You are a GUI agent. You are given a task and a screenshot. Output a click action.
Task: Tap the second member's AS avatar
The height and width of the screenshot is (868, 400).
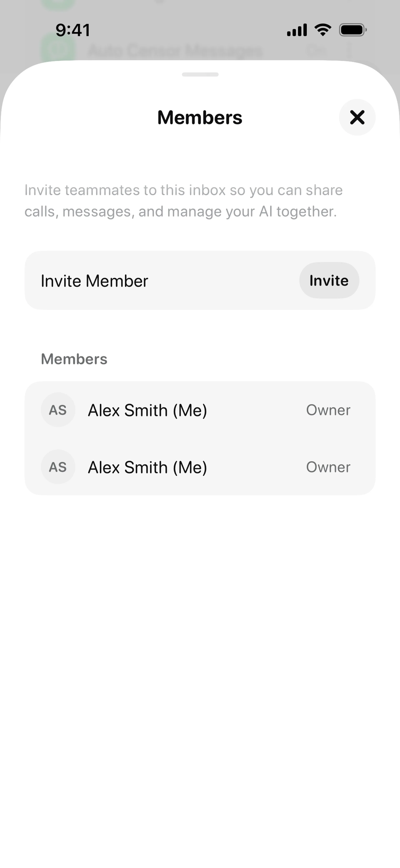tap(58, 467)
